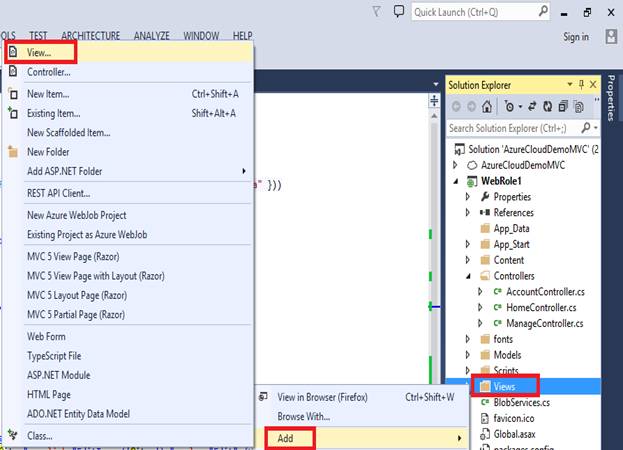Expand the fonts folder
This screenshot has height=450, width=623.
[468, 339]
